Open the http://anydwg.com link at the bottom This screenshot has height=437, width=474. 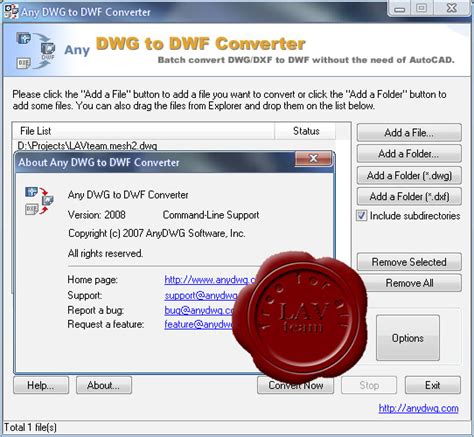[418, 408]
